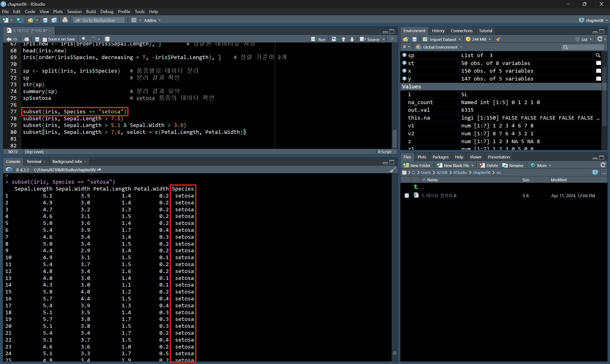Viewport: 610px width, 364px height.
Task: Open the chapter08 folder in breadcrumb path
Action: pos(482,172)
